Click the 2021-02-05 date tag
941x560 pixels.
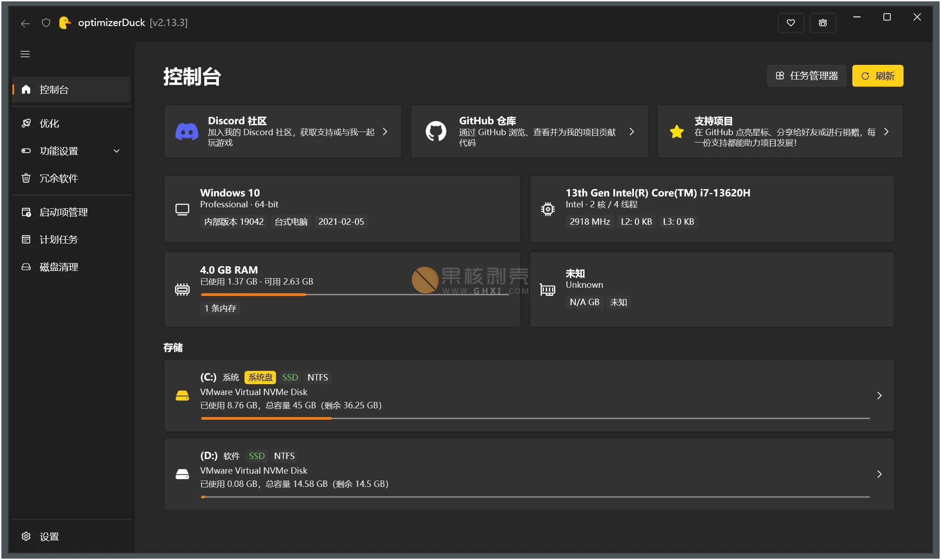coord(341,222)
